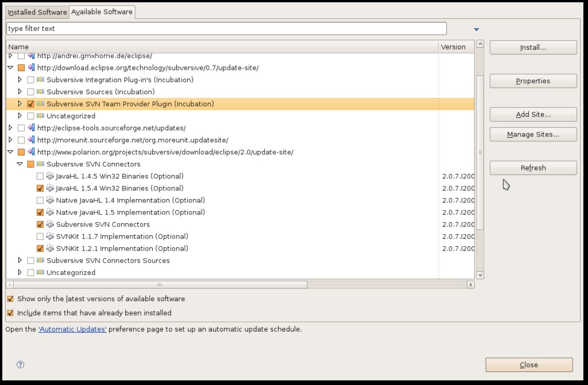Screen dimensions: 588x385
Task: Click the Uncategorized icon under download.eclipse.org site
Action: [41, 115]
